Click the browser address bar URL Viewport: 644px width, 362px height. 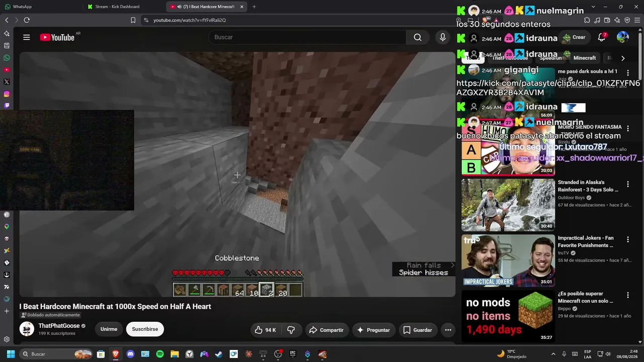tap(190, 20)
